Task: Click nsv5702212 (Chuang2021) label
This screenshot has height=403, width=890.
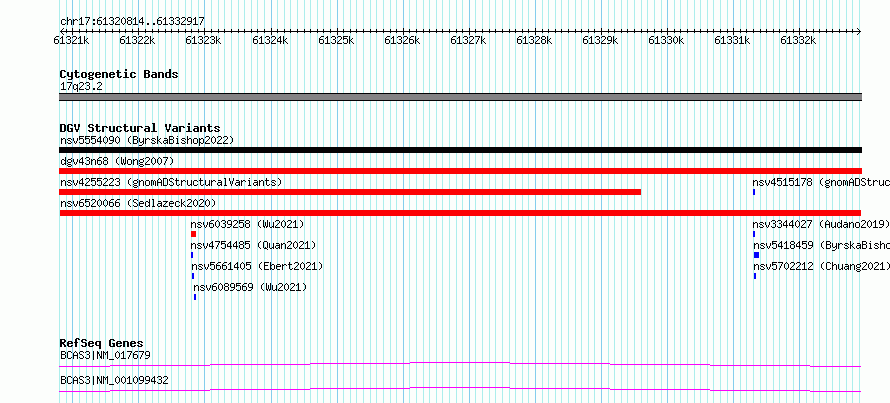Action: click(x=821, y=266)
